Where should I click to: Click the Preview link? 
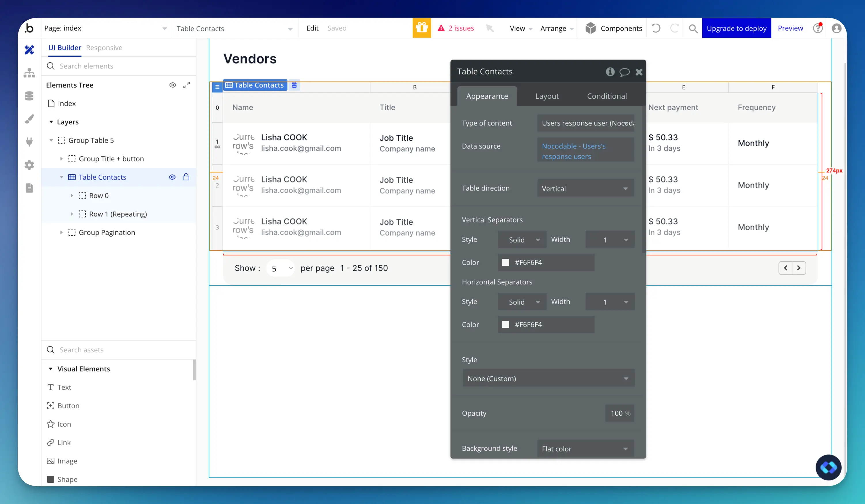pos(790,28)
